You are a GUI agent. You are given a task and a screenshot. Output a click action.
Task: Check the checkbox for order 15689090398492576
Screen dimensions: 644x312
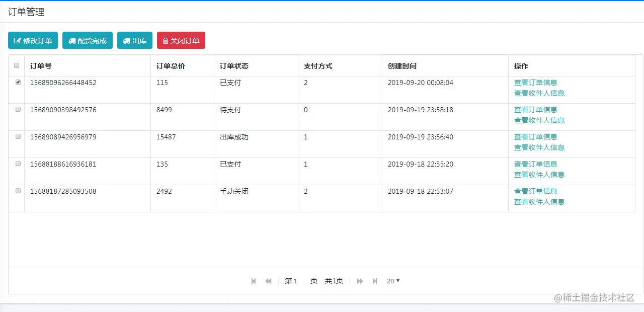(18, 109)
